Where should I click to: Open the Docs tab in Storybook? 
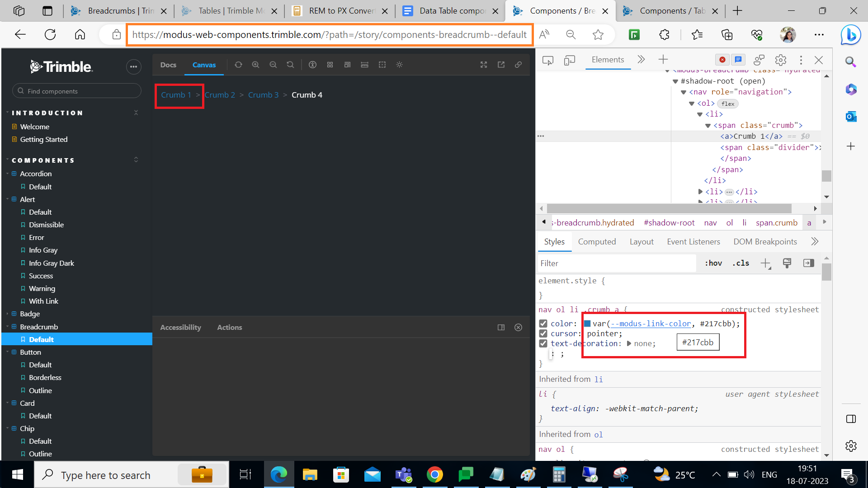pos(168,65)
